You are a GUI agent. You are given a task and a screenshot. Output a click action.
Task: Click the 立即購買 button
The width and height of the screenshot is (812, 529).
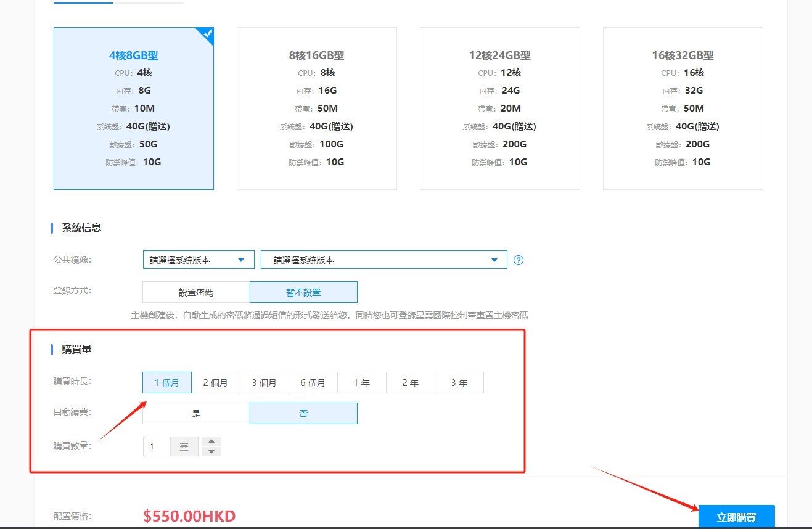tap(737, 517)
